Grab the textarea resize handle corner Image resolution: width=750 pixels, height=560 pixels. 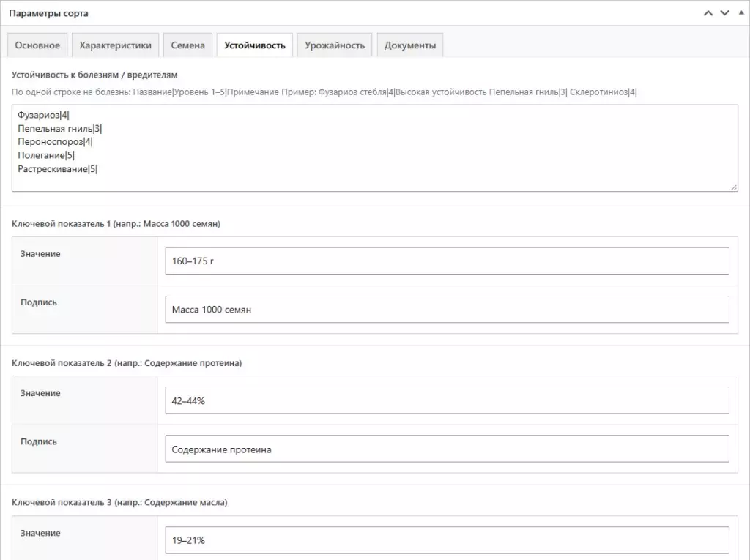coord(734,187)
